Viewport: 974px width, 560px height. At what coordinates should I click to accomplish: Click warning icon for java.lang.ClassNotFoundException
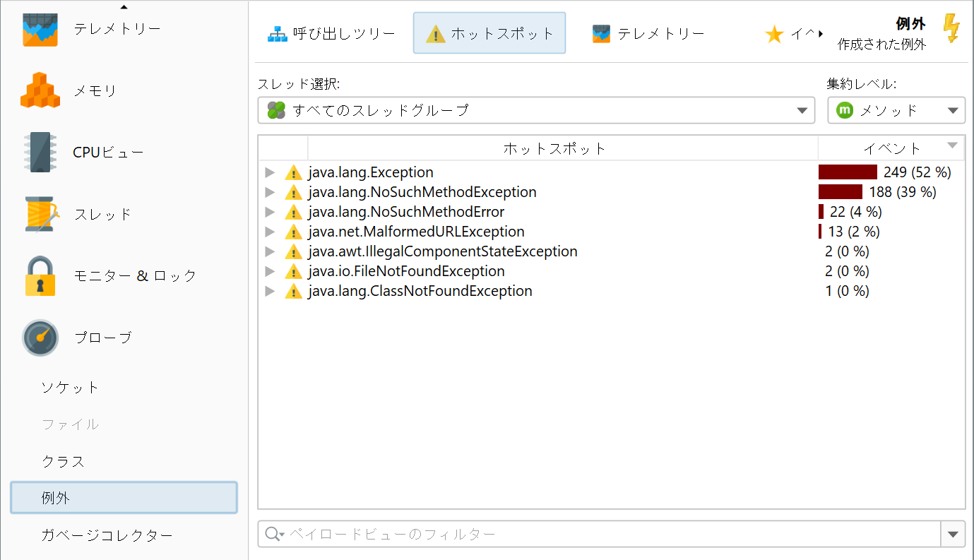click(293, 291)
